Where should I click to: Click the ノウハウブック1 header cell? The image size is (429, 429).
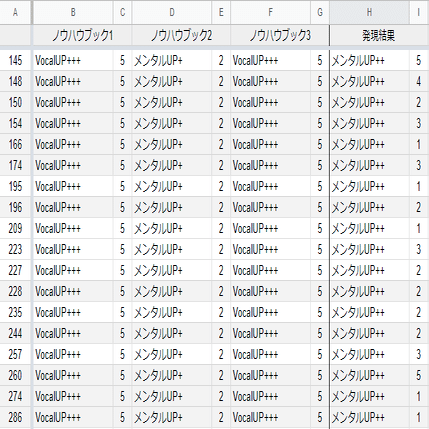tap(82, 35)
